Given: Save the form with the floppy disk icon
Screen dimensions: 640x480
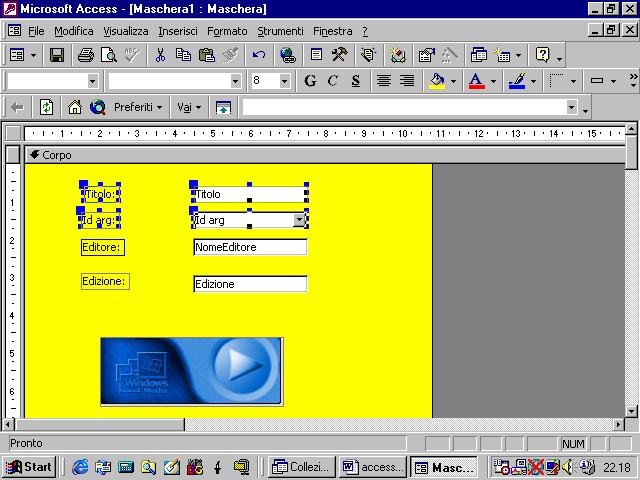Looking at the screenshot, I should click(x=57, y=55).
